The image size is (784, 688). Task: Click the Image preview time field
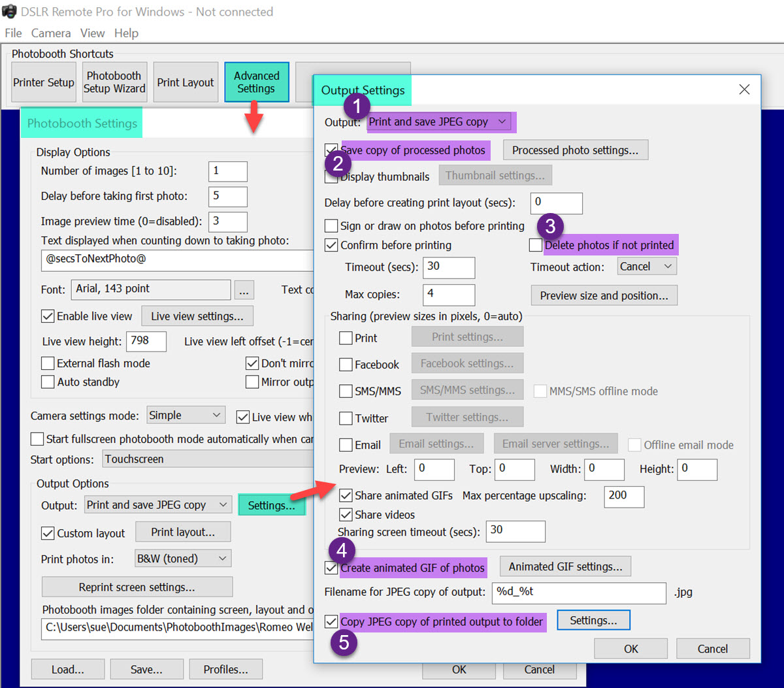(228, 221)
